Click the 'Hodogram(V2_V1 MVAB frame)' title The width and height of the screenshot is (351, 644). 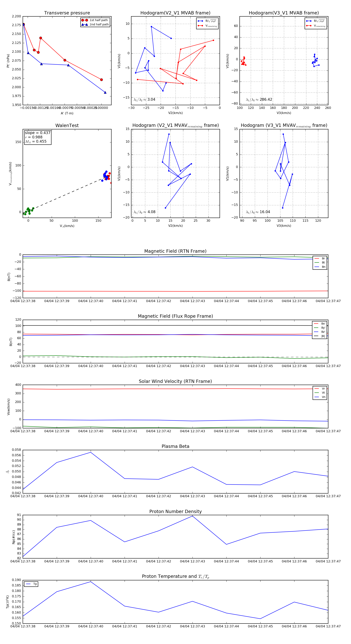(x=175, y=13)
